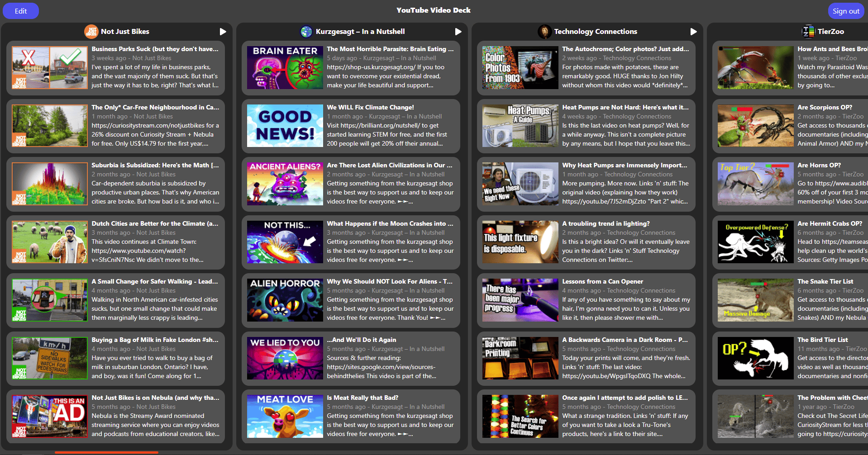Open Search for Better Colors thumbnail
The height and width of the screenshot is (455, 868).
[x=520, y=416]
